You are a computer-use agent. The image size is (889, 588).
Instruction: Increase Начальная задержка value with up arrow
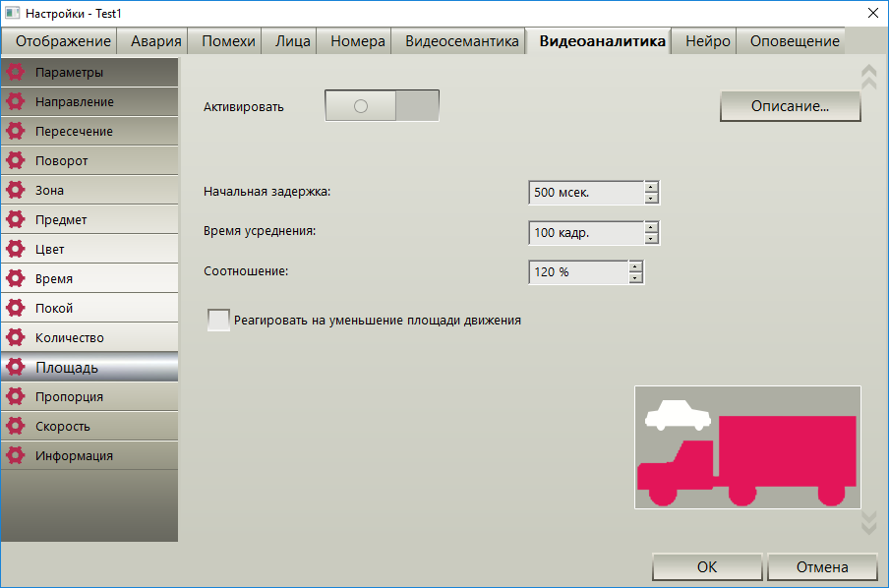point(651,187)
